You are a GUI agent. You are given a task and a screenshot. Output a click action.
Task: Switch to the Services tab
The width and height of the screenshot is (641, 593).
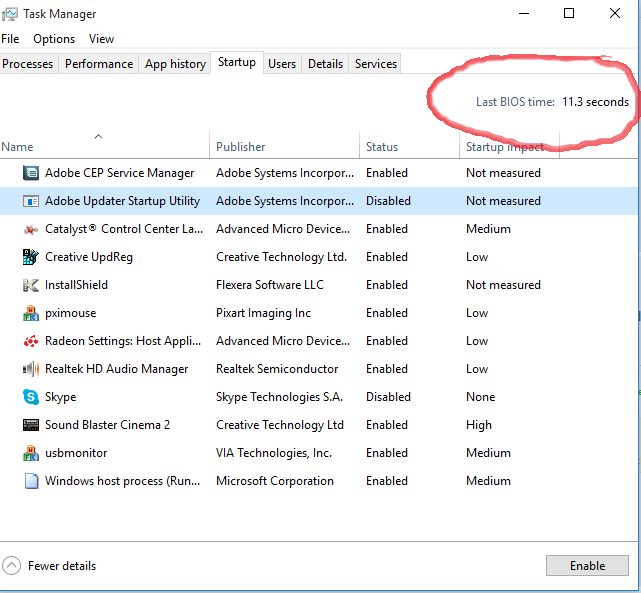[376, 64]
